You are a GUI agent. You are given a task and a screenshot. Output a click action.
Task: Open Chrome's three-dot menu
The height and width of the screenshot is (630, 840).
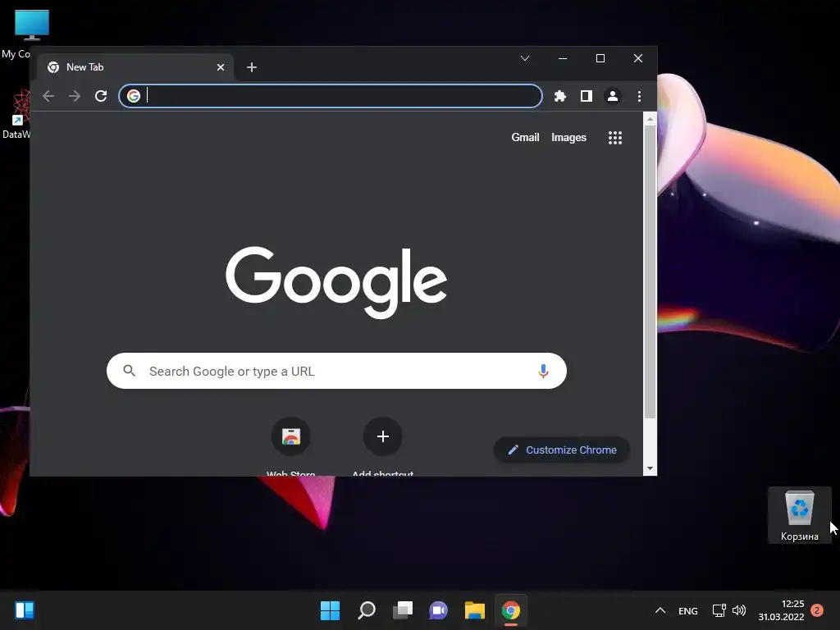point(639,96)
